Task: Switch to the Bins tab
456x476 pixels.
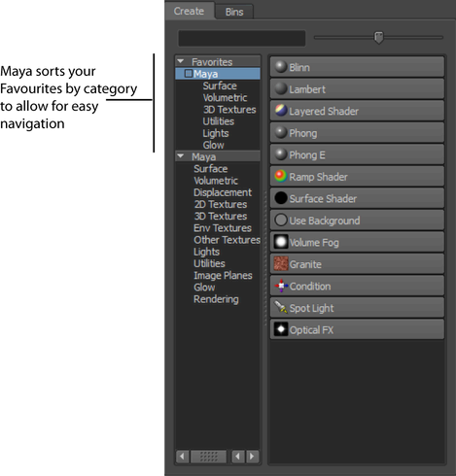Action: (234, 12)
